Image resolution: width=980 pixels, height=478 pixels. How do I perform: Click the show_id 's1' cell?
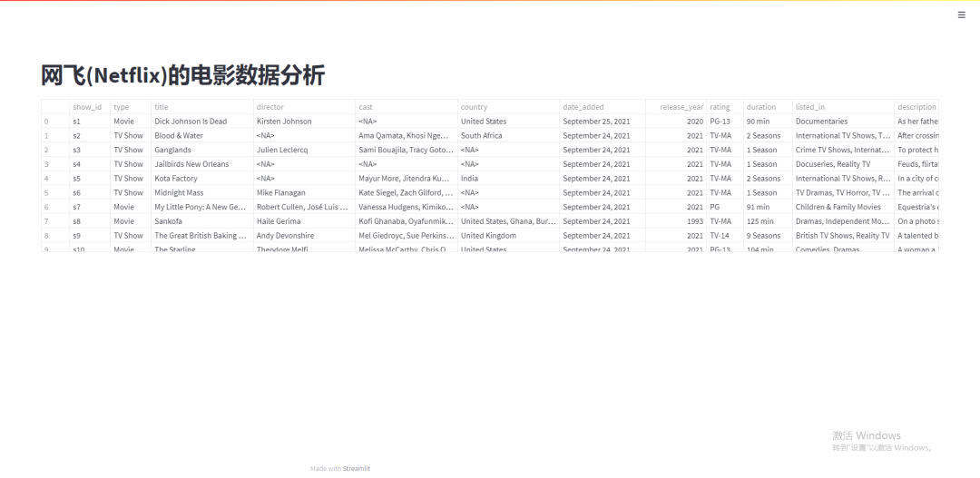coord(90,122)
